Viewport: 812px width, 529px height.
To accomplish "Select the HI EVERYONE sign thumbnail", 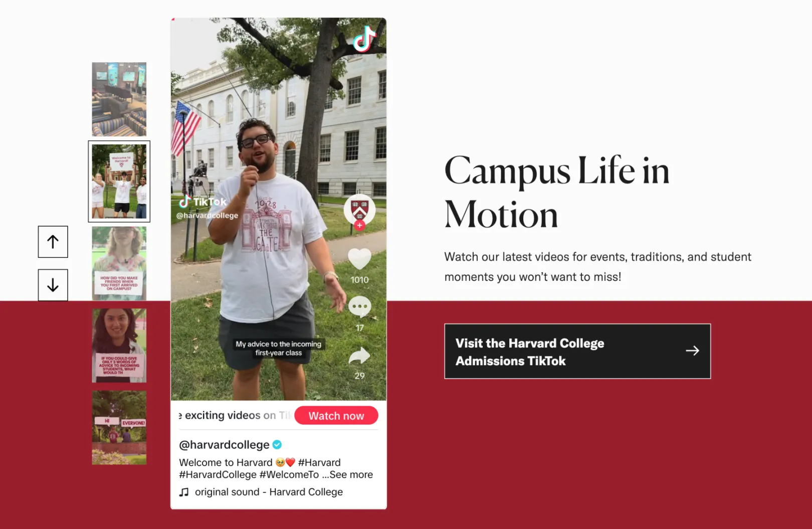I will (119, 427).
